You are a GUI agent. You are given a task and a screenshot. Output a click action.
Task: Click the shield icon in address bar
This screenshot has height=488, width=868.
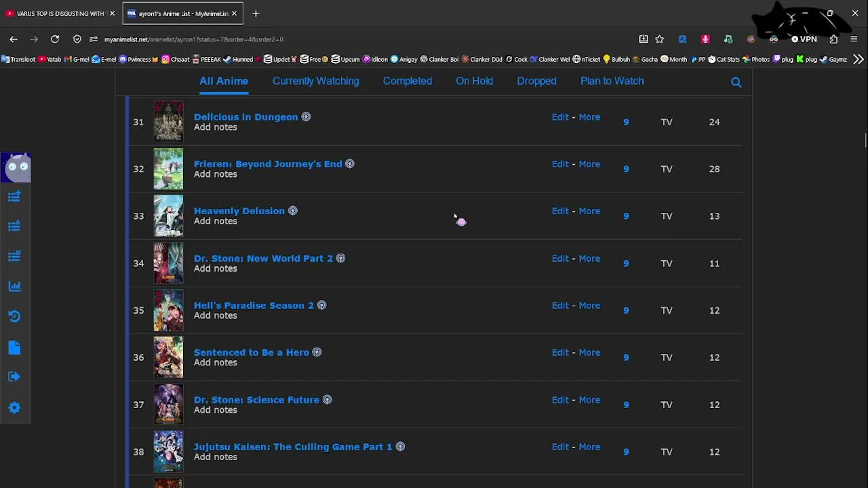tap(77, 39)
